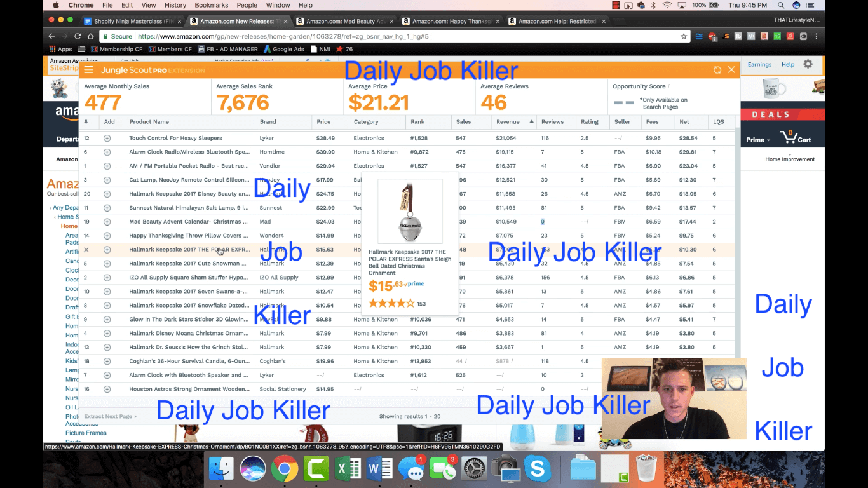Click SiteStripe Earnings link
The height and width of the screenshot is (488, 868).
[759, 64]
